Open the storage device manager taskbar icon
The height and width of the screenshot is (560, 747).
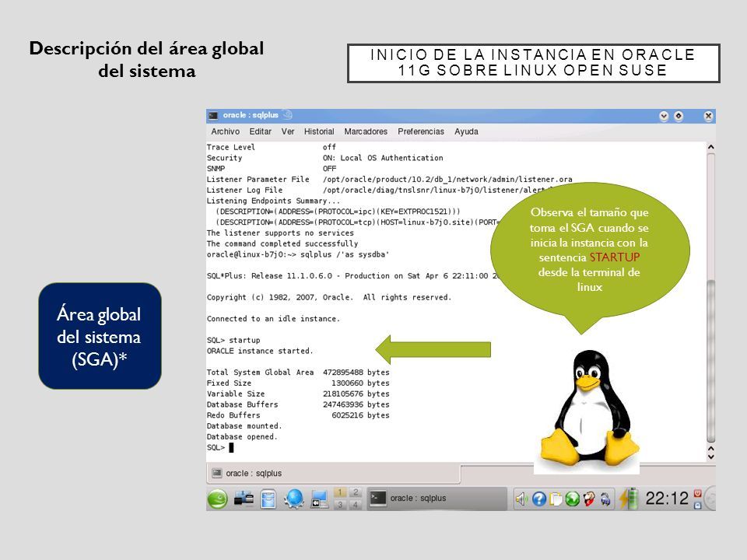coord(244,499)
